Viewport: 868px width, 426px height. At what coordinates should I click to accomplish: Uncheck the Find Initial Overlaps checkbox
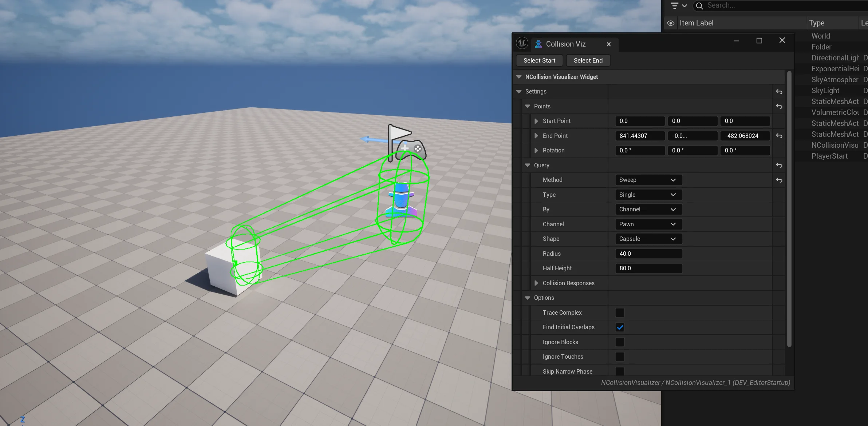(x=619, y=327)
